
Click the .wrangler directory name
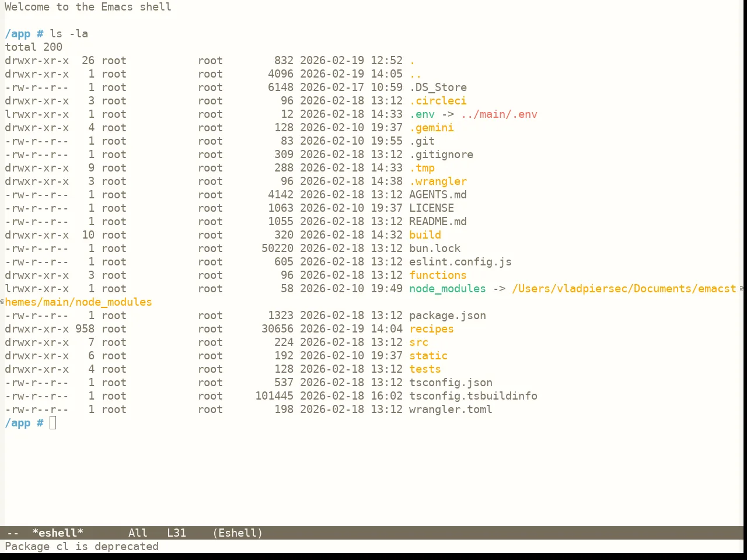pyautogui.click(x=438, y=181)
